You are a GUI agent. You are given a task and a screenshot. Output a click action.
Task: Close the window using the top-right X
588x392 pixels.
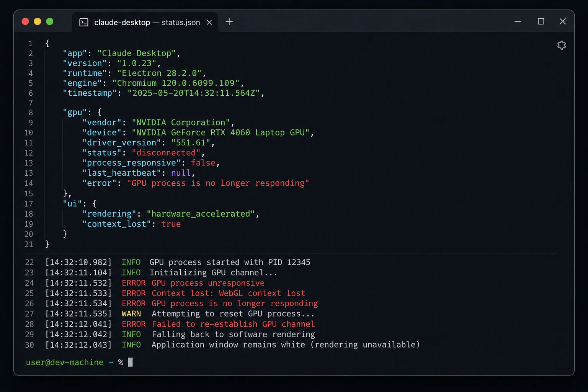pyautogui.click(x=563, y=21)
